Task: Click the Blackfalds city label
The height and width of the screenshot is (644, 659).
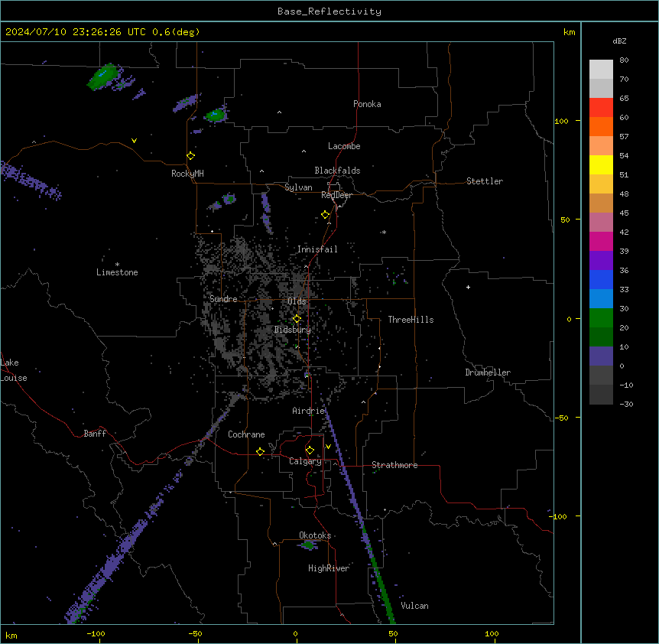Action: (x=337, y=171)
